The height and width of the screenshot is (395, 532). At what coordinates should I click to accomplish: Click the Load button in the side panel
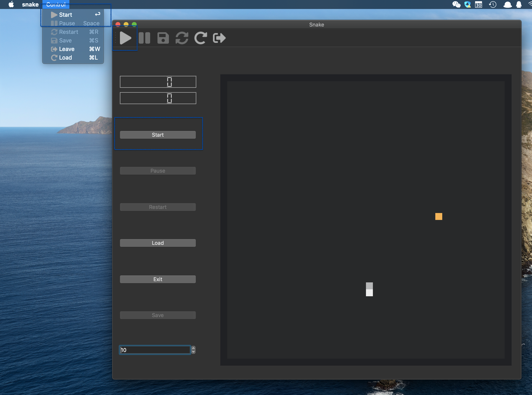[158, 243]
